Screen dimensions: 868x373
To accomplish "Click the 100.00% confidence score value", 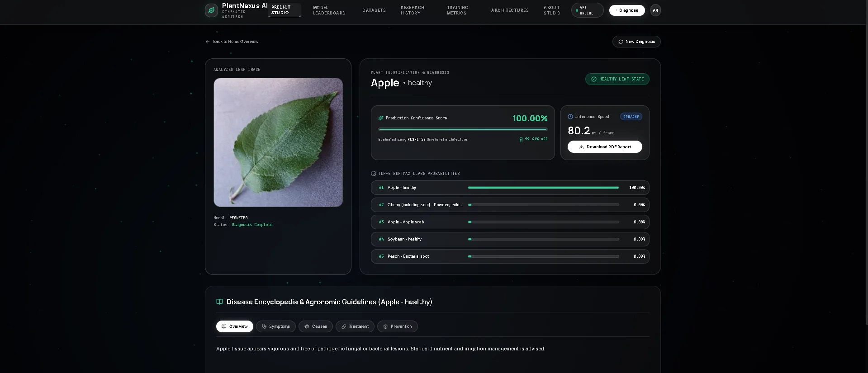I will (530, 118).
